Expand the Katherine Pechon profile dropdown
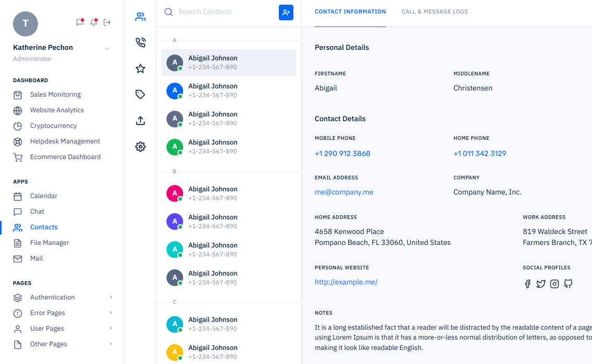Image resolution: width=592 pixels, height=364 pixels. (x=107, y=49)
